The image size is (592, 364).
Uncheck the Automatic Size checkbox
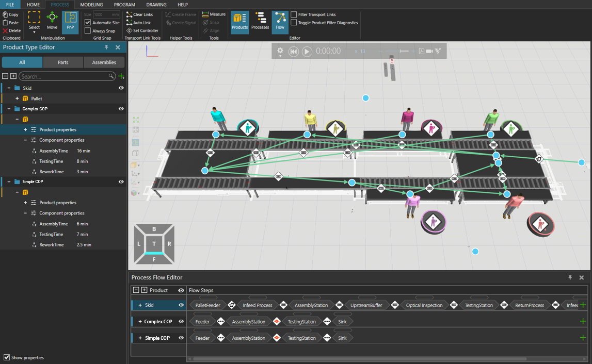tap(88, 23)
